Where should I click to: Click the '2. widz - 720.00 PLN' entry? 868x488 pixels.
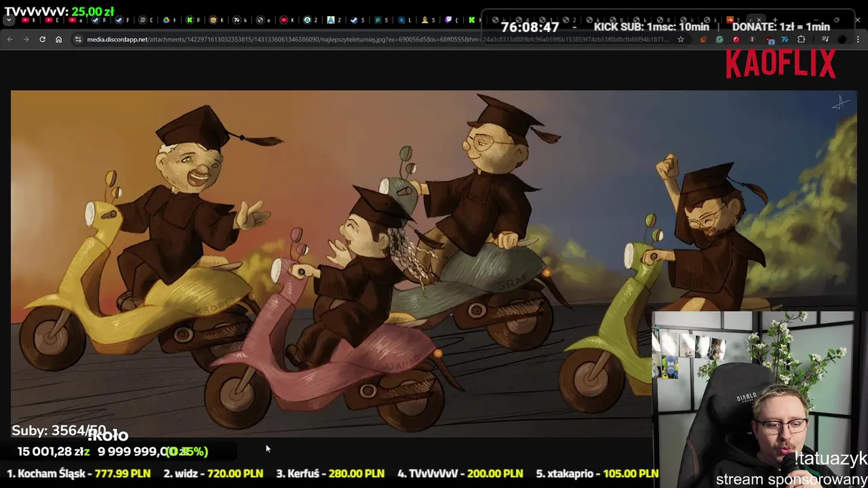[x=213, y=474]
